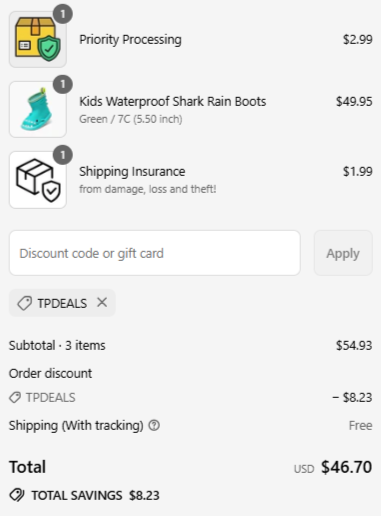Viewport: 381px width, 516px height.
Task: Open the Shark Rain Boots thumbnail
Action: (38, 109)
